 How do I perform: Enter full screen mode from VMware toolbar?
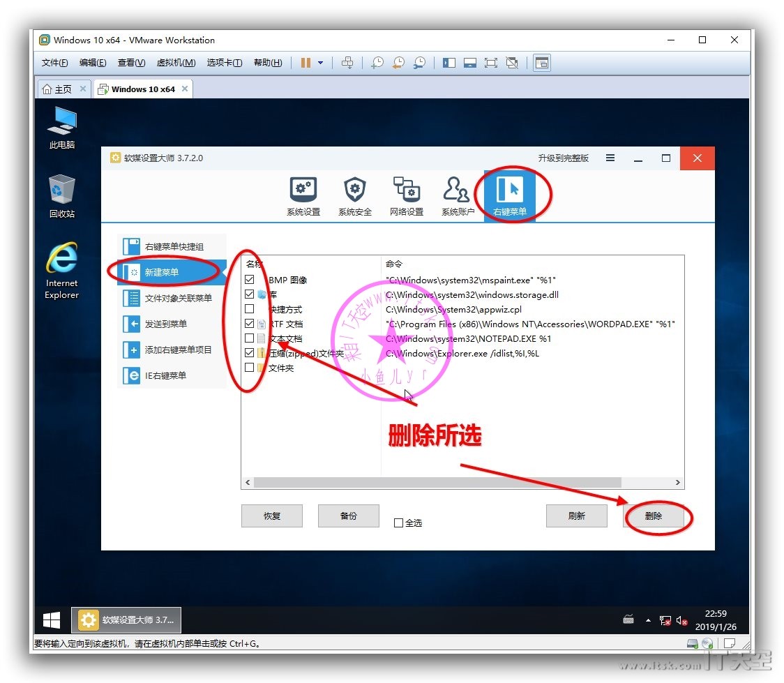tap(491, 63)
